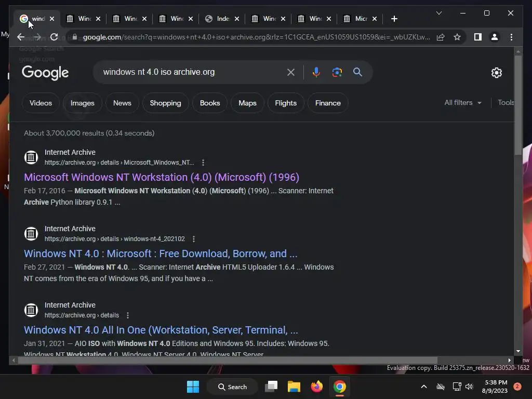Submit search with magnifier icon
The width and height of the screenshot is (532, 399).
(x=357, y=72)
